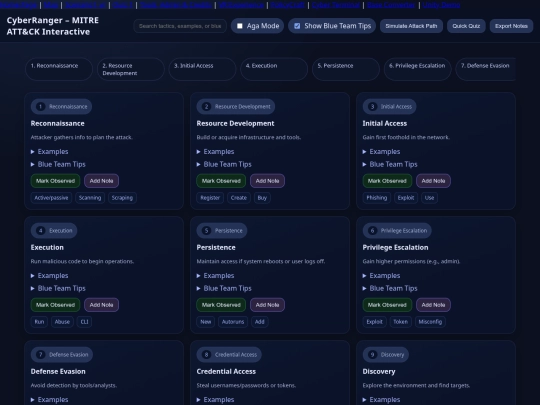Add Note on Resource Development card
Viewport: 540px width, 405px height.
tap(268, 181)
